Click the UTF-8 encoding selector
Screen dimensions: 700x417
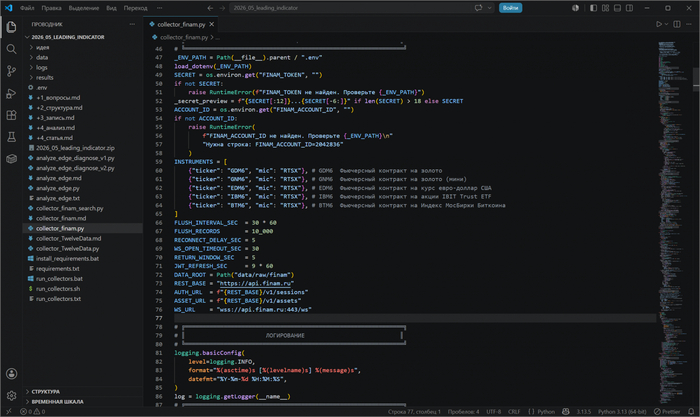coord(493,412)
